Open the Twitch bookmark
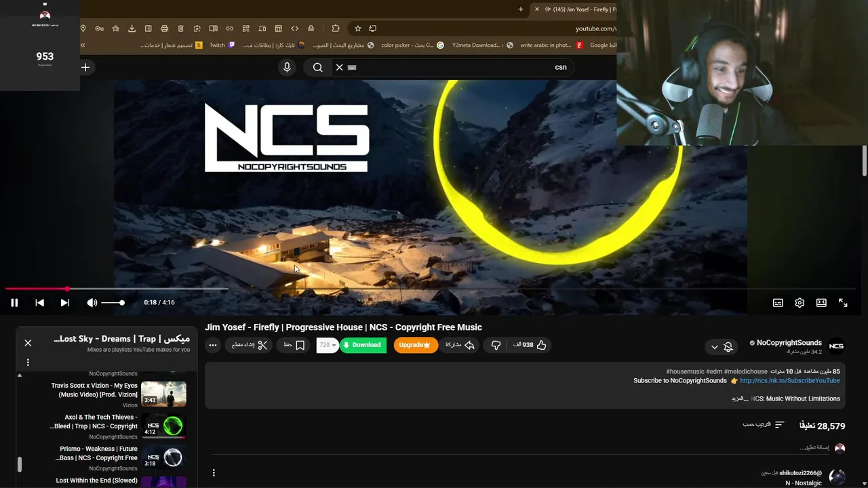Image resolution: width=868 pixels, height=488 pixels. [222, 45]
